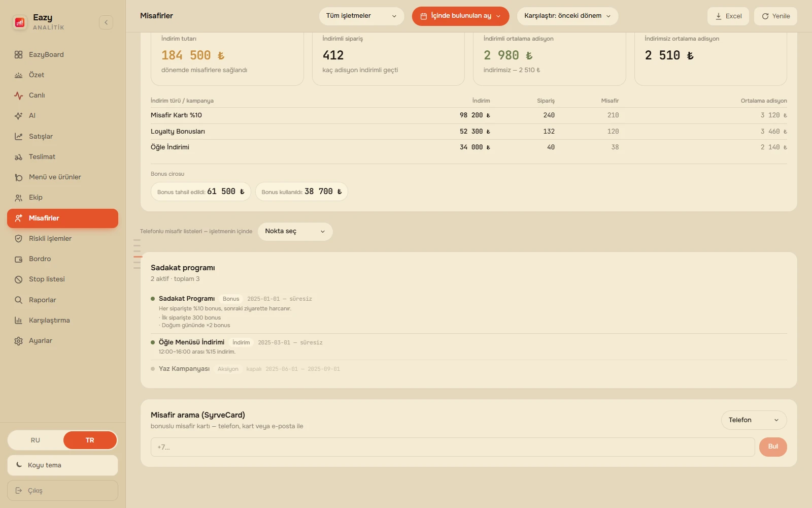
Task: Open the AI sparkle icon
Action: [19, 116]
